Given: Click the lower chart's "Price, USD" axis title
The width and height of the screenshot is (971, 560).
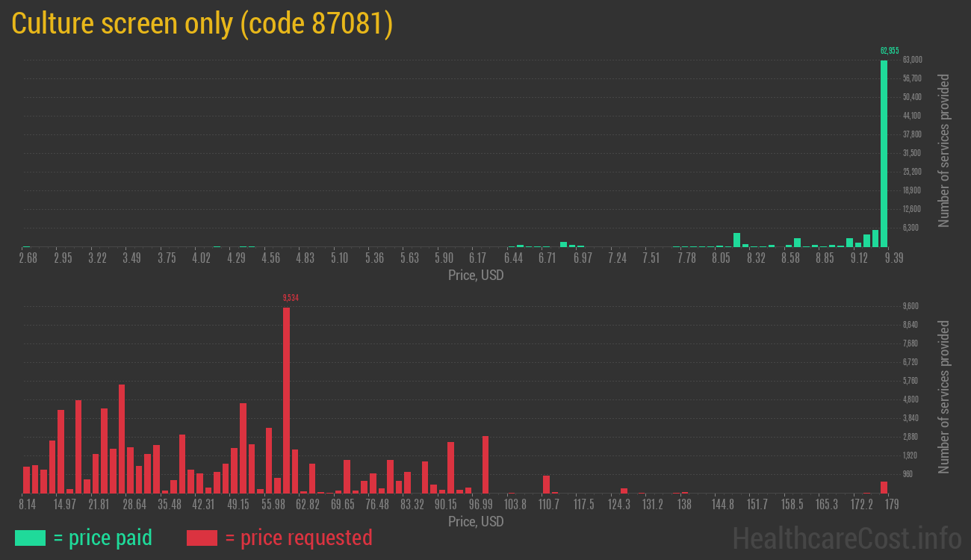Looking at the screenshot, I should click(x=476, y=521).
